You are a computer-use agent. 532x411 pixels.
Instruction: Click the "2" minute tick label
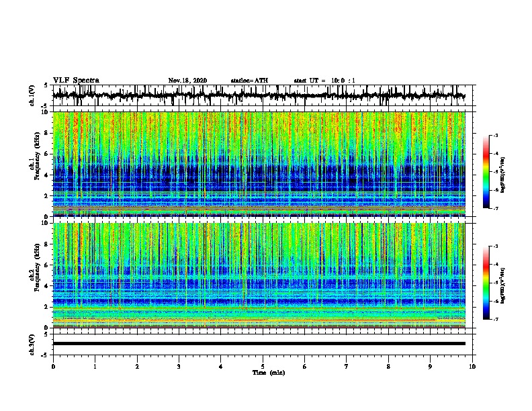[x=137, y=367]
